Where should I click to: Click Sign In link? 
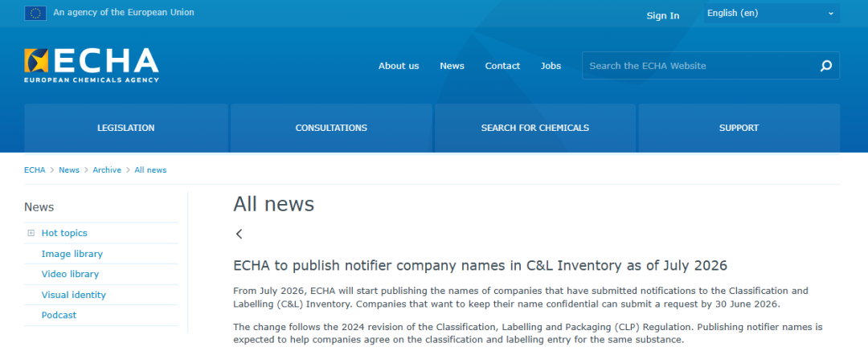point(662,15)
